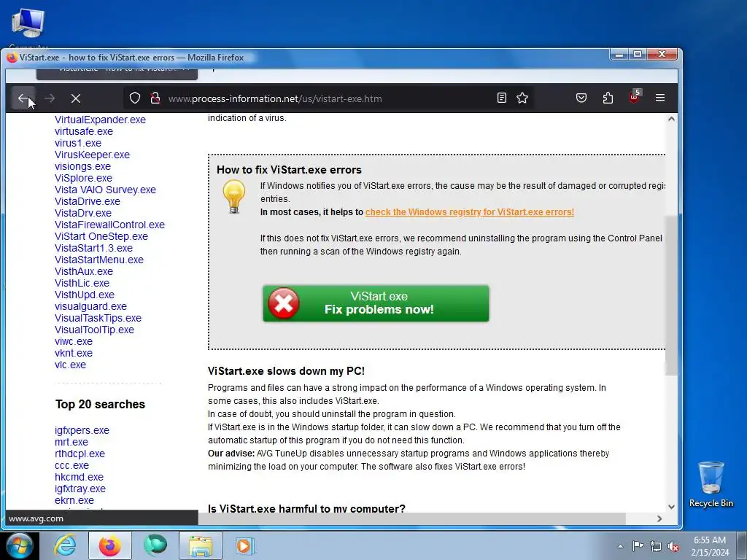Screen dimensions: 747x560
Task: Open vlc.exe link
Action: pos(71,365)
